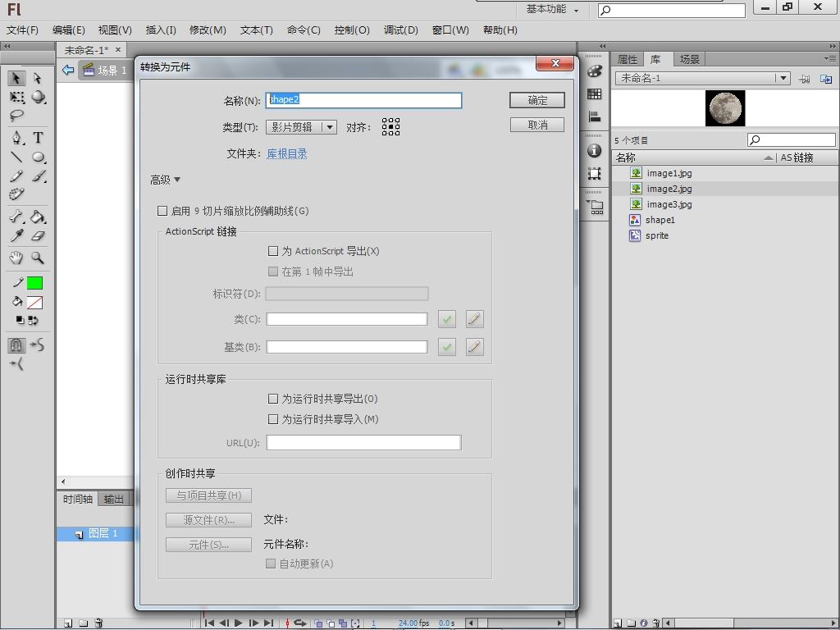The width and height of the screenshot is (840, 630).
Task: Click the stroke color red-slash swatch
Action: [34, 303]
